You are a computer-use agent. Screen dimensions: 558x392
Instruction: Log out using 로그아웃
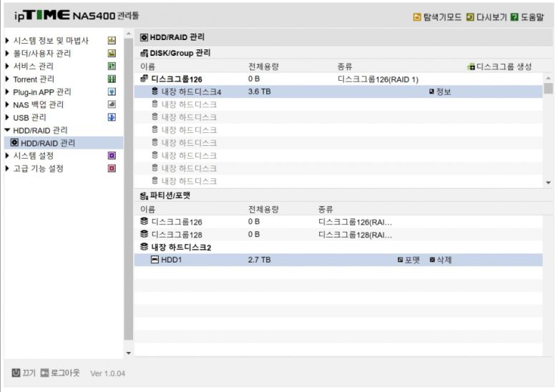(60, 373)
